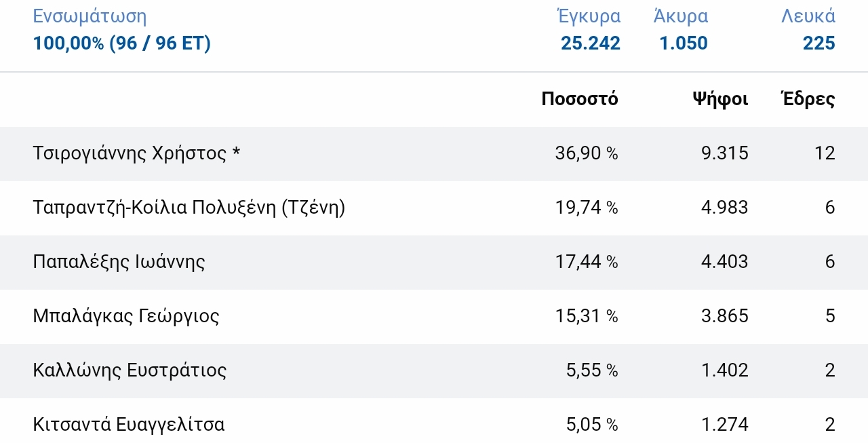Select the 100,00% (96 / 96 ET) value
The image size is (868, 443).
point(122,43)
